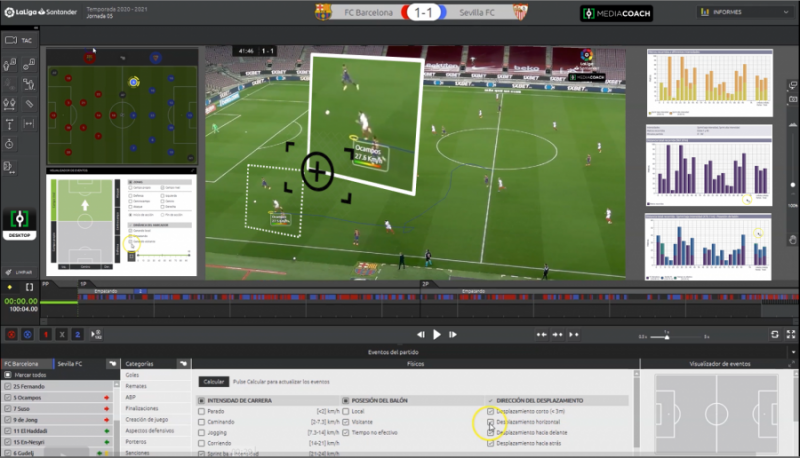Step forward one frame
The height and width of the screenshot is (458, 800).
point(453,335)
